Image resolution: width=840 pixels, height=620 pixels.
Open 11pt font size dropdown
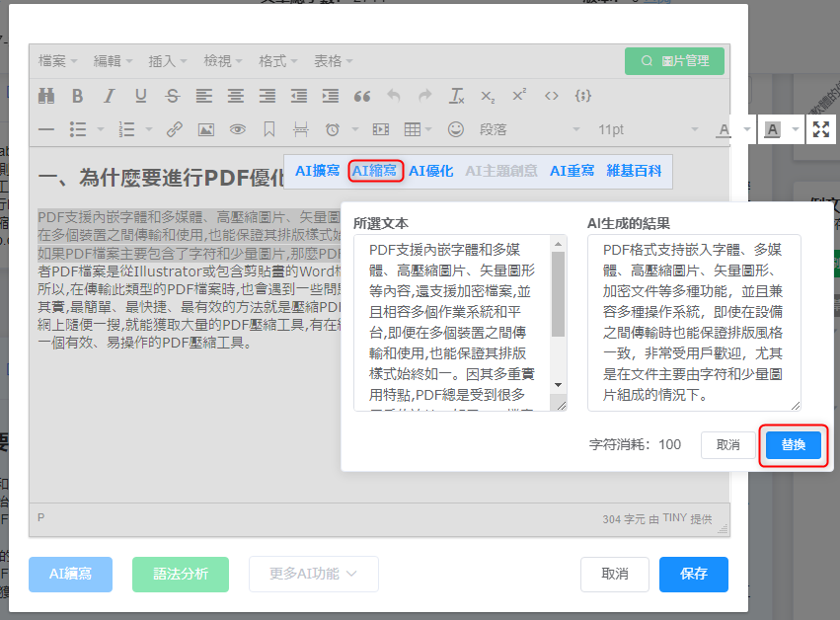(649, 129)
